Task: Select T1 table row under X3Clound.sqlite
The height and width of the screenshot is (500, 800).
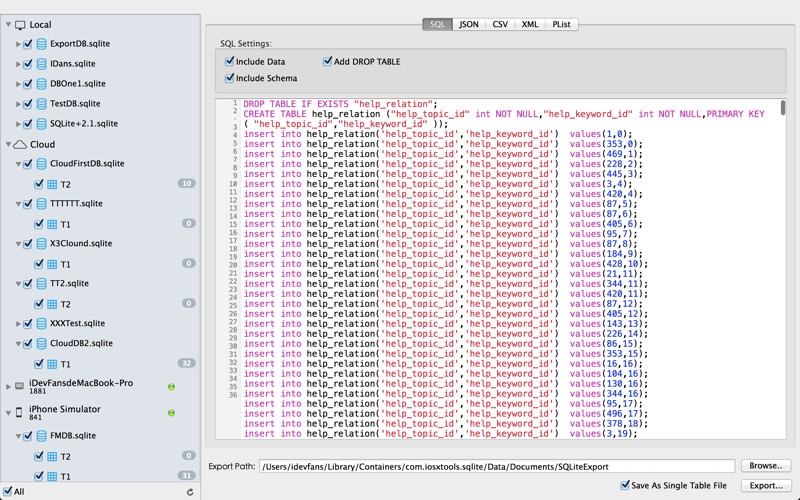Action: click(100, 264)
